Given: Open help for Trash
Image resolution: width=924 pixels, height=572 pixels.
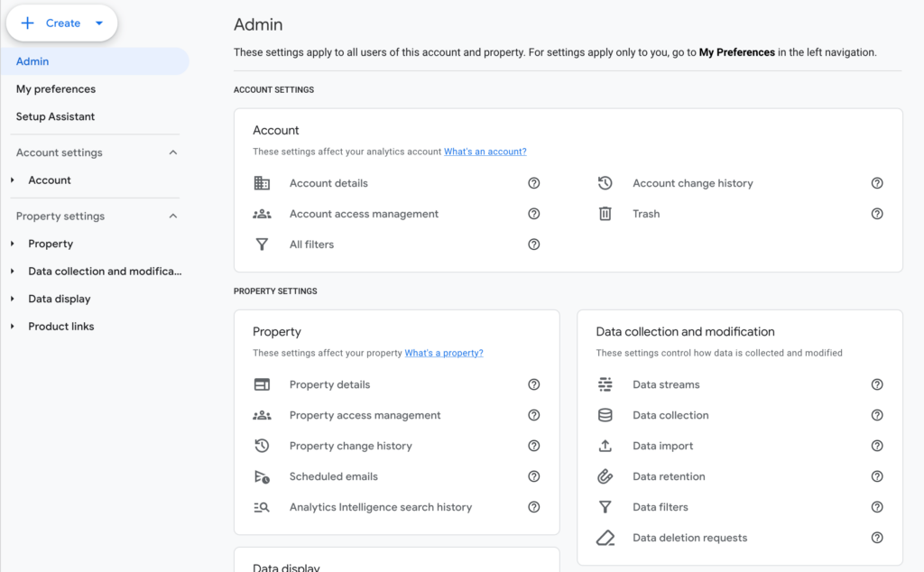Looking at the screenshot, I should point(877,214).
